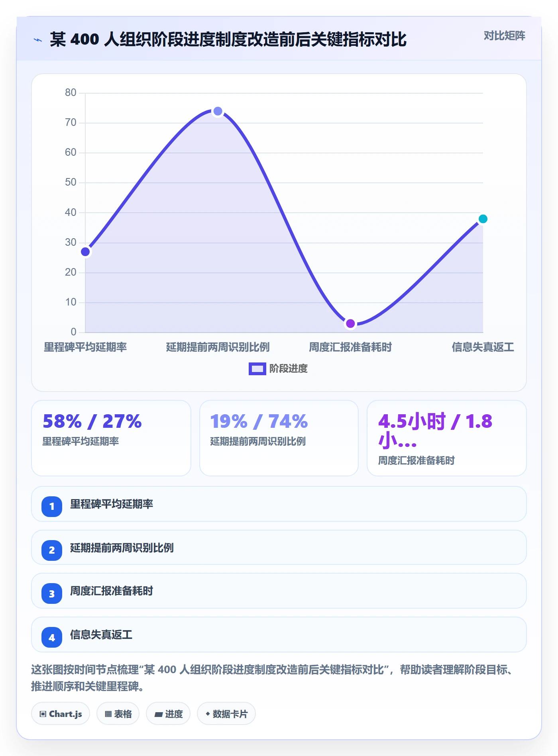Select the purple data point for 周度汇报准备耗时
Viewport: 558px width, 756px height.
click(x=350, y=323)
